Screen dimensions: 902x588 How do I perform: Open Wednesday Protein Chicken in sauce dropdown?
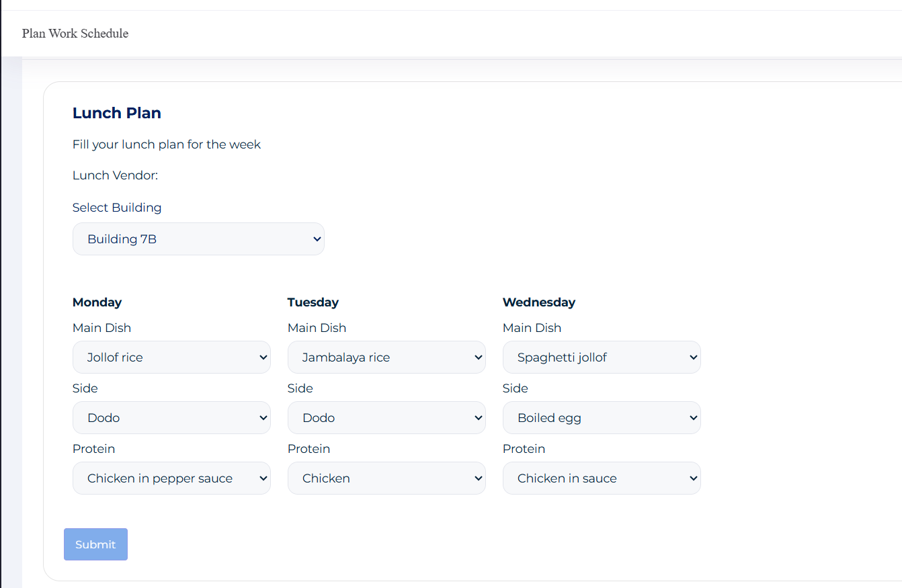pos(601,478)
